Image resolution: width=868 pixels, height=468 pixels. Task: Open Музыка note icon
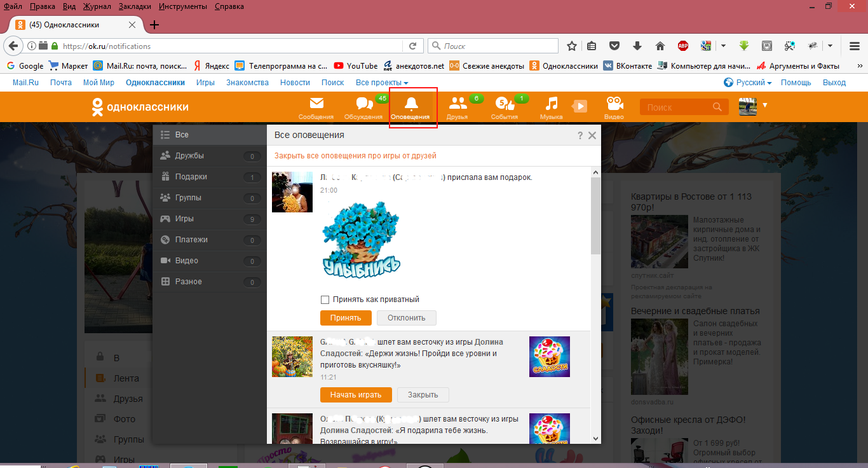(552, 104)
